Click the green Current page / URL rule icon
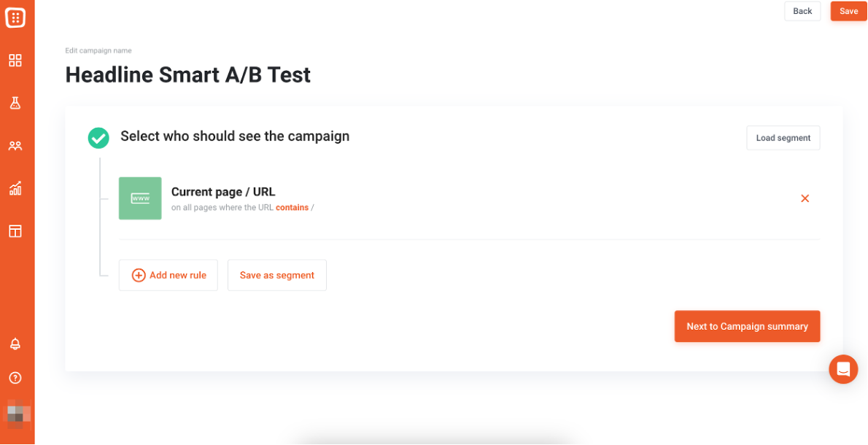The height and width of the screenshot is (445, 868). (x=140, y=198)
